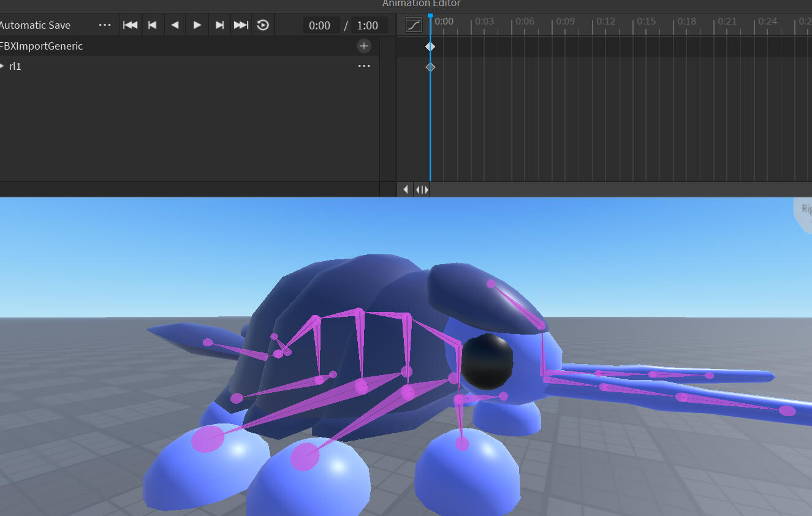Play the animation in reverse
This screenshot has width=812, height=516.
(175, 25)
